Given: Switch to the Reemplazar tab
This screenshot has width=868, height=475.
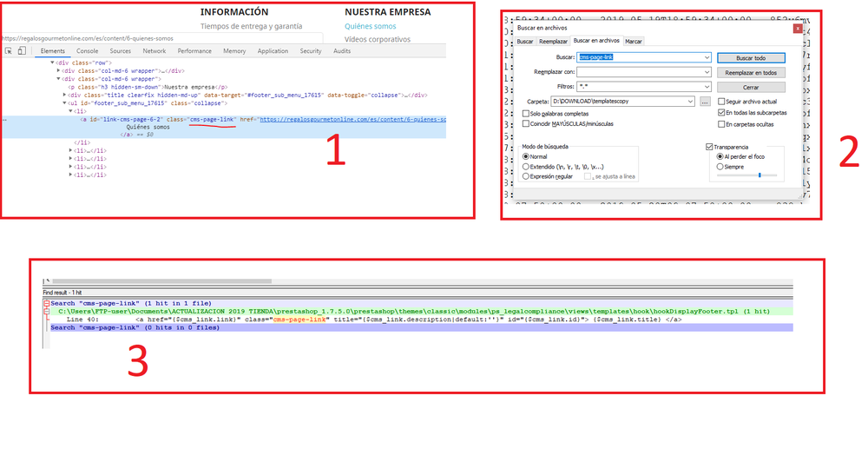Looking at the screenshot, I should [x=553, y=42].
